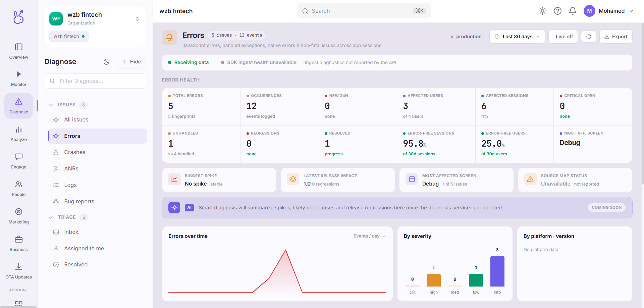Image resolution: width=644 pixels, height=308 pixels.
Task: Click the rabbit logo icon
Action: coord(18,17)
